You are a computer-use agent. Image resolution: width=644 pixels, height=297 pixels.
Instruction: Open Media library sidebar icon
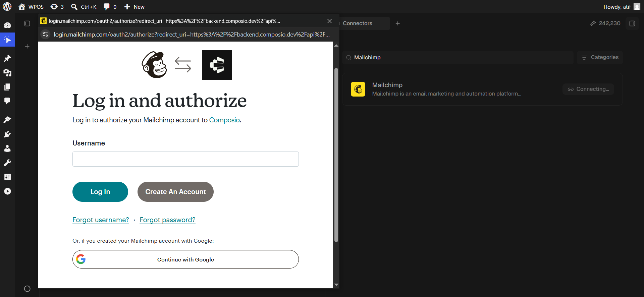7,73
